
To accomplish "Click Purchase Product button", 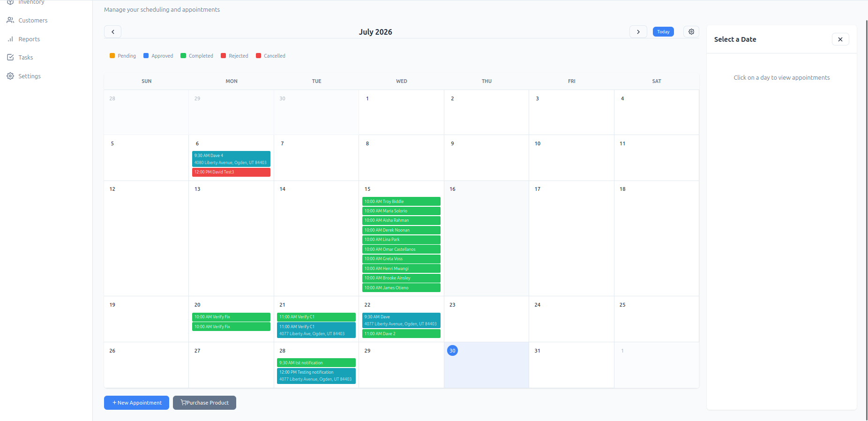I will (x=204, y=403).
